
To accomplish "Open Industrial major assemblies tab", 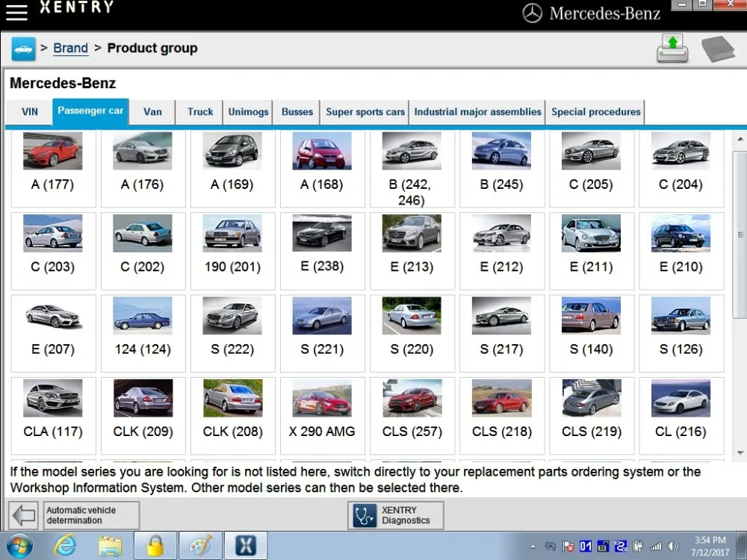I will 478,112.
